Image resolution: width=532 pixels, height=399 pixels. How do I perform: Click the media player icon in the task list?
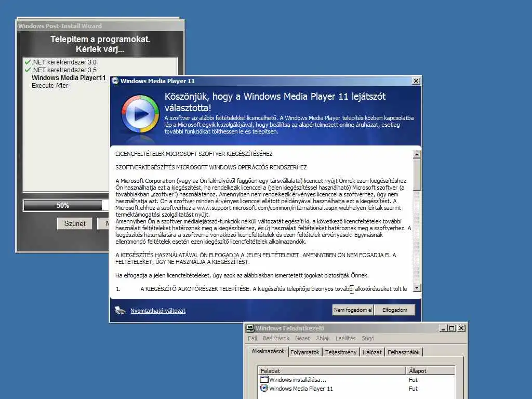click(264, 388)
